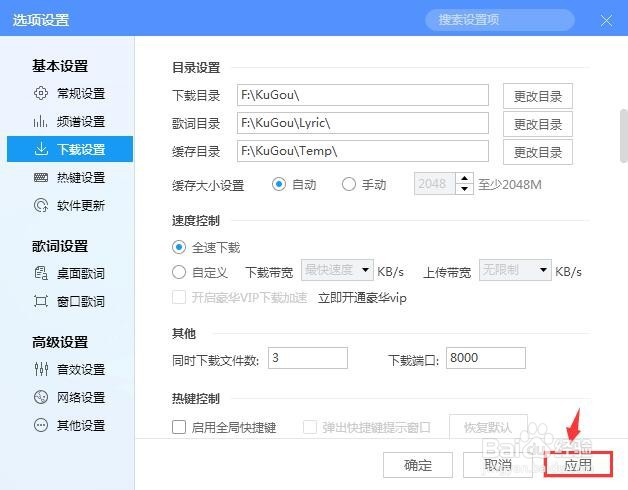Open 桌面歌词 settings
The height and width of the screenshot is (490, 628).
pyautogui.click(x=70, y=273)
